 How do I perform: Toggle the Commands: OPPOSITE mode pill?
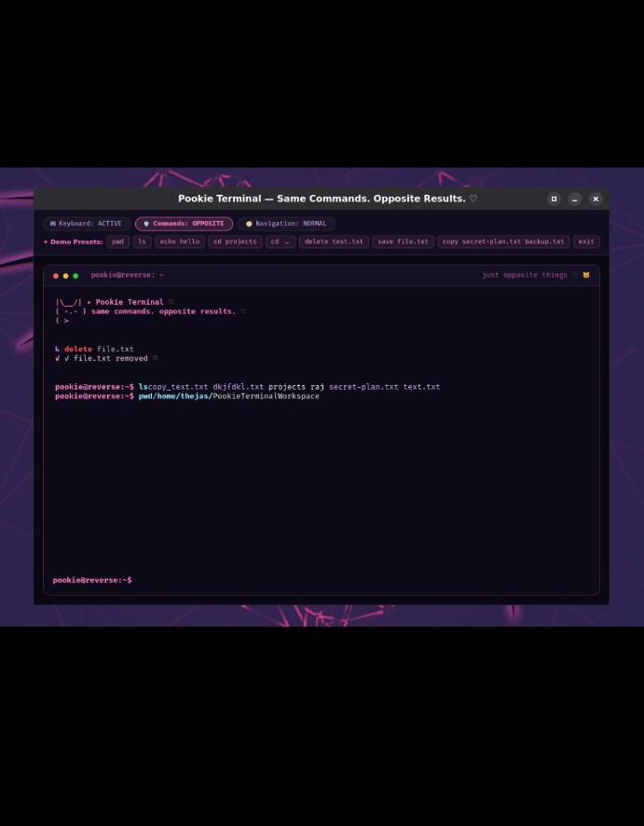click(184, 224)
